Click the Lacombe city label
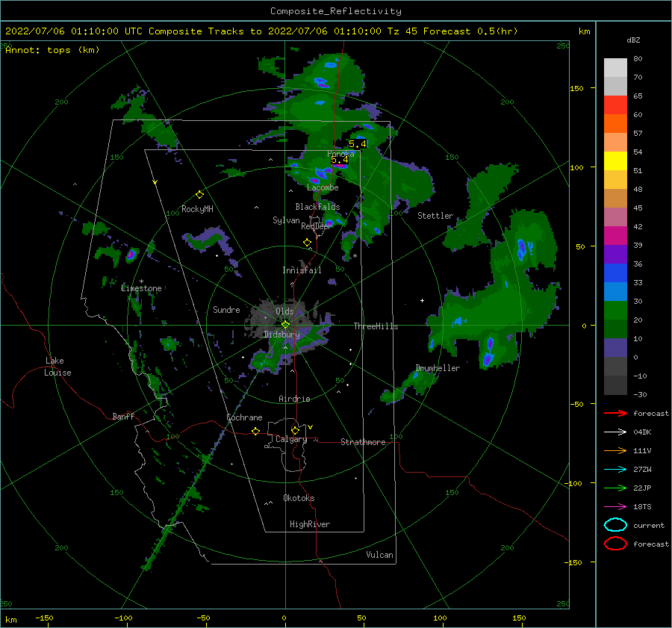The width and height of the screenshot is (672, 628). pos(323,187)
